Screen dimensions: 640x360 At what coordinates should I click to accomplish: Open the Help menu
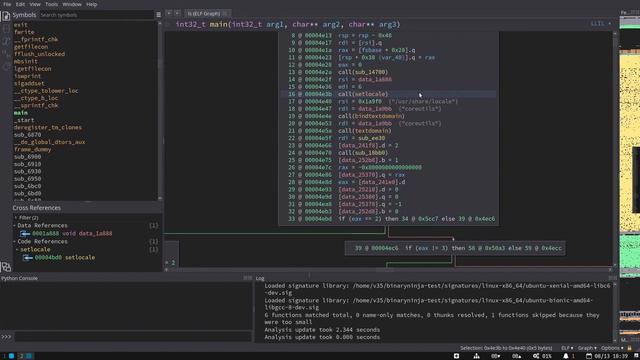(x=91, y=4)
